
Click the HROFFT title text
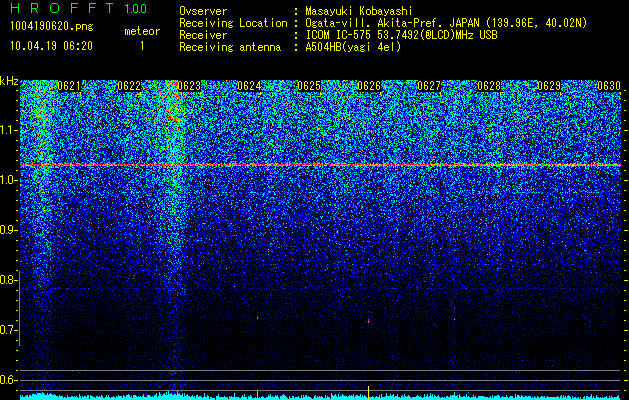pyautogui.click(x=62, y=8)
